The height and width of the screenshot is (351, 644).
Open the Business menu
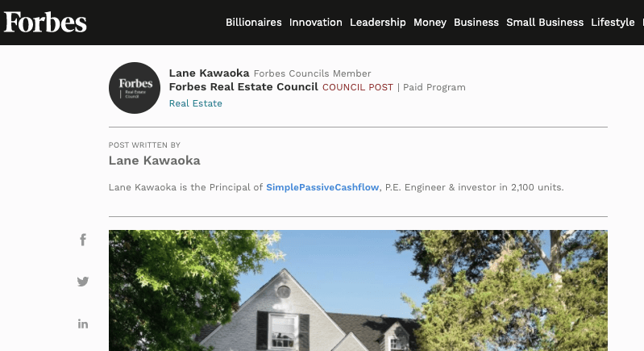(476, 23)
